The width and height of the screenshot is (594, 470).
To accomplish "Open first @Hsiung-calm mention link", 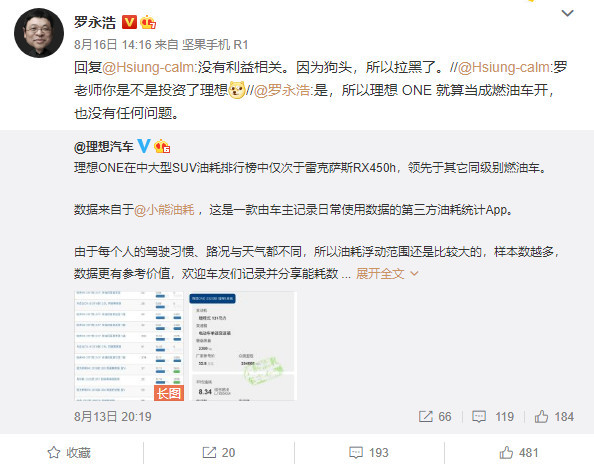I will [x=150, y=67].
